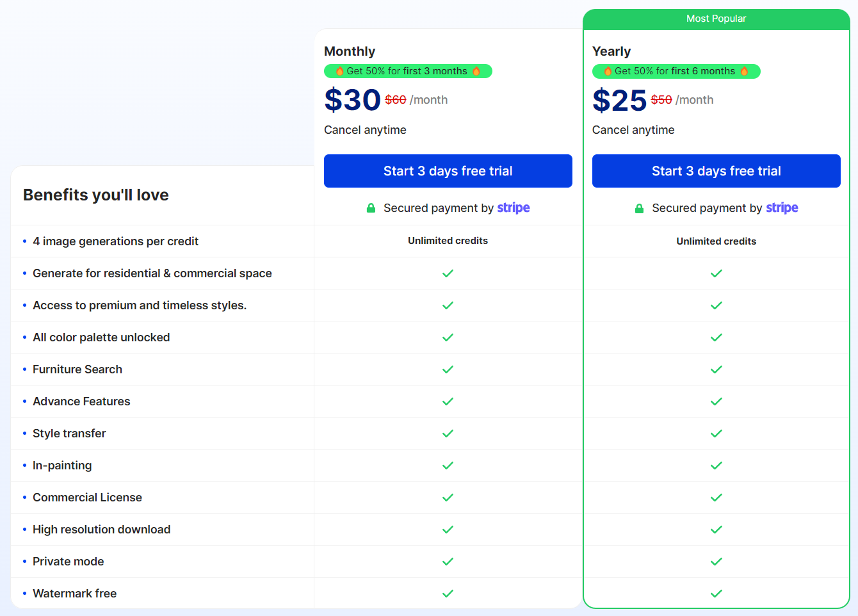Click the Benefits you'll love heading
858x616 pixels.
(x=96, y=195)
